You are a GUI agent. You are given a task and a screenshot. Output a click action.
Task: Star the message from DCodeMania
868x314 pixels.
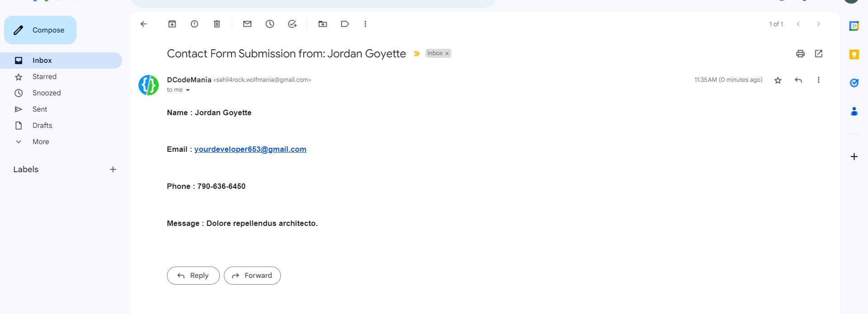[x=778, y=80]
